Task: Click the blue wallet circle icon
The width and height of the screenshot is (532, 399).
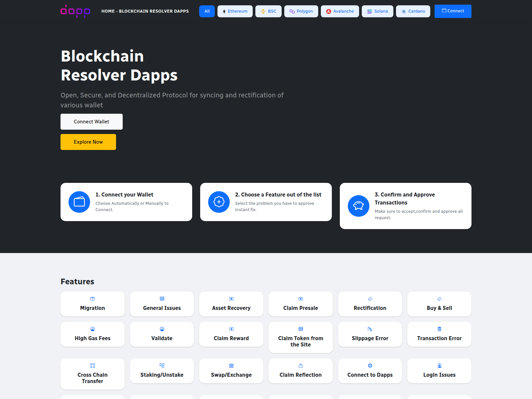Action: [x=79, y=202]
